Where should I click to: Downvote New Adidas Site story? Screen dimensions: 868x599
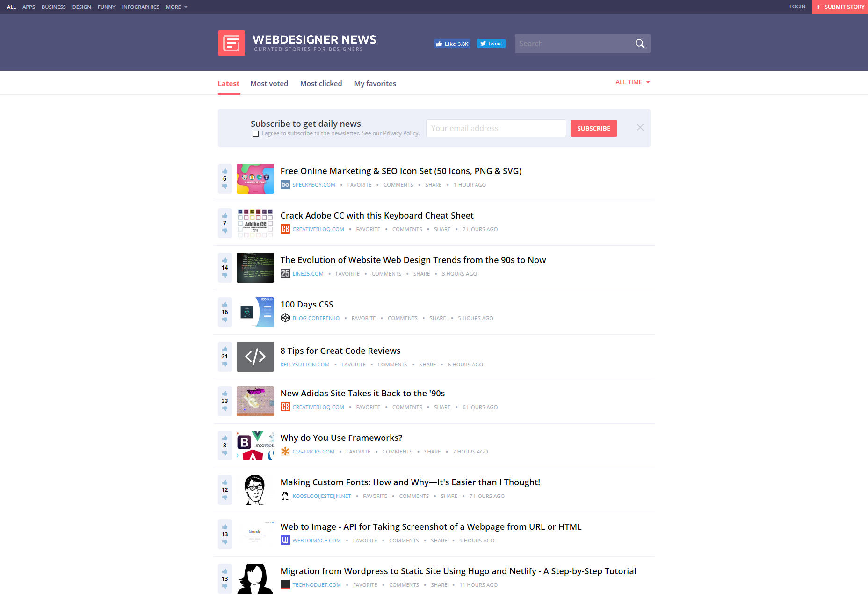(224, 409)
